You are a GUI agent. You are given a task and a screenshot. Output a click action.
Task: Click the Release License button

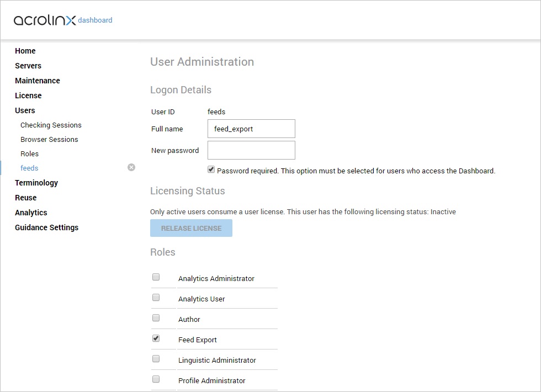point(191,228)
